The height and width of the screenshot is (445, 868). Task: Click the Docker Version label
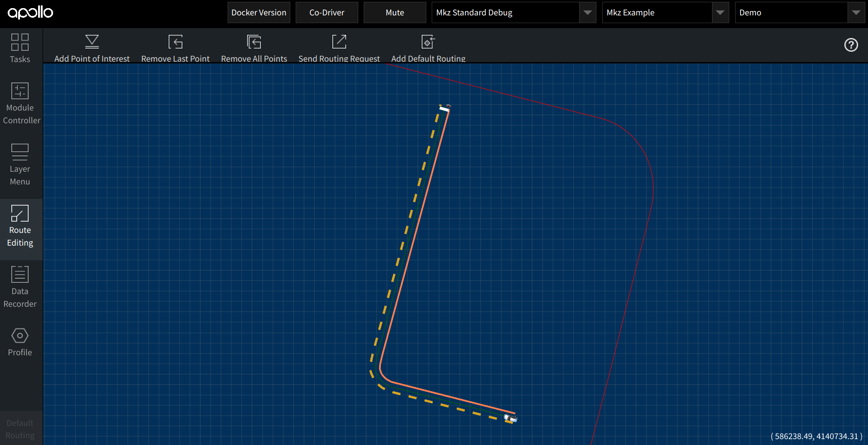(x=258, y=12)
